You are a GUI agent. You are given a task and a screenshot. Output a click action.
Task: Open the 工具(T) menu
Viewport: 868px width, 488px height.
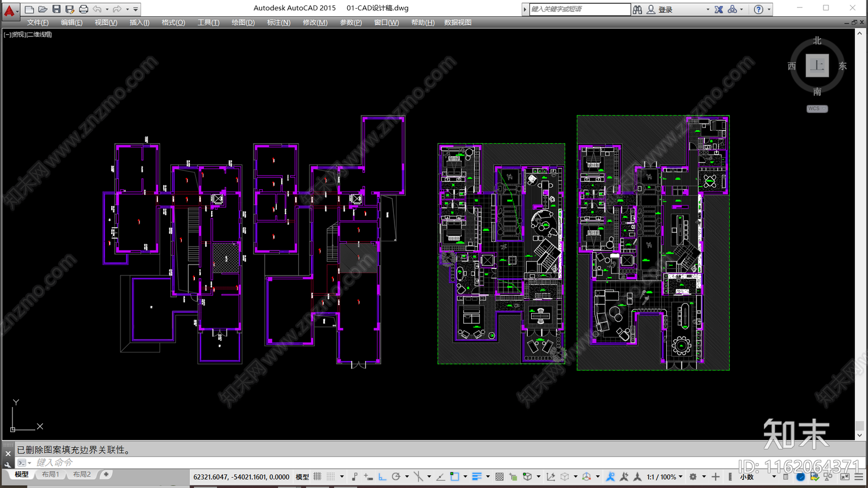[208, 22]
